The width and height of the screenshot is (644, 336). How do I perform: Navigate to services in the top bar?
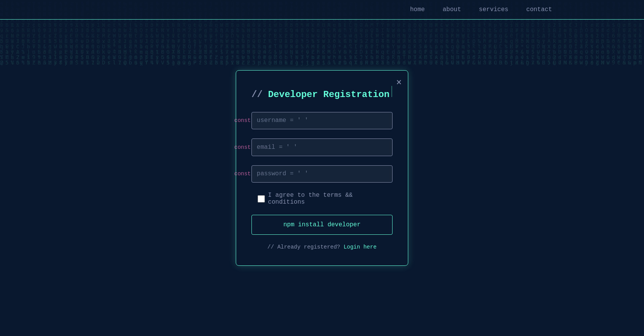pos(493,9)
